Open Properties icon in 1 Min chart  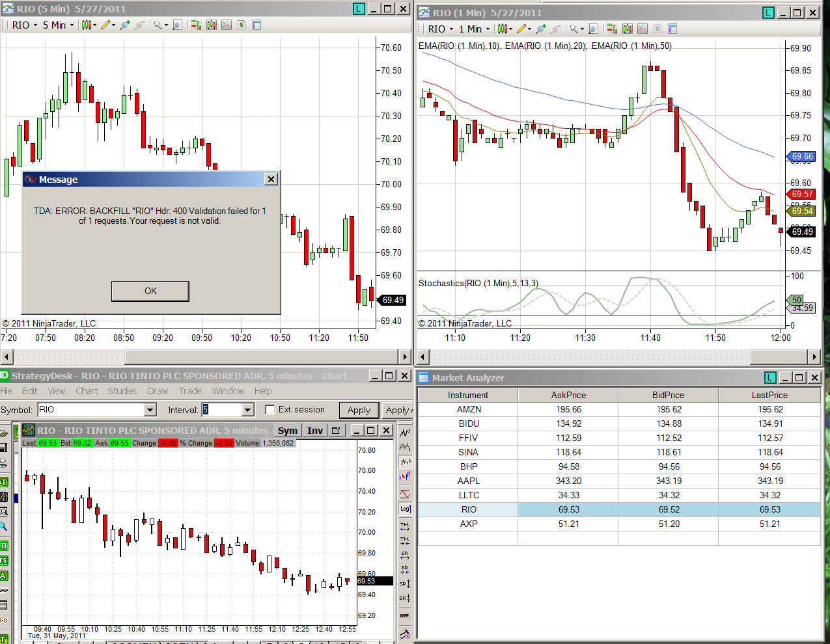(x=672, y=29)
